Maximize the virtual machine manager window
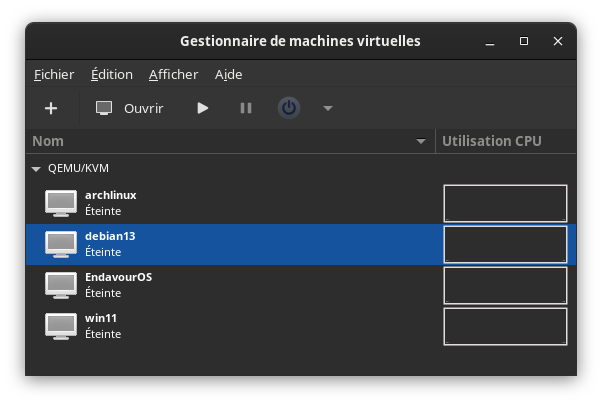Image resolution: width=602 pixels, height=404 pixels. pos(524,41)
